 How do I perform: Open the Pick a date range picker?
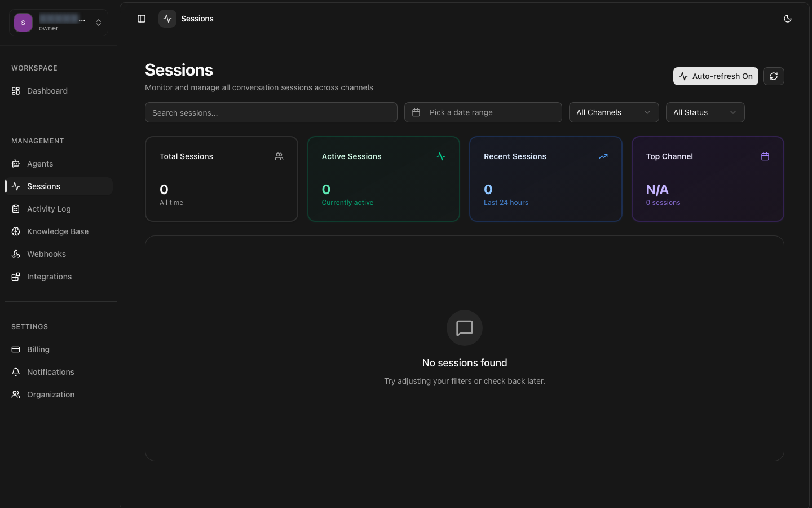pyautogui.click(x=483, y=112)
